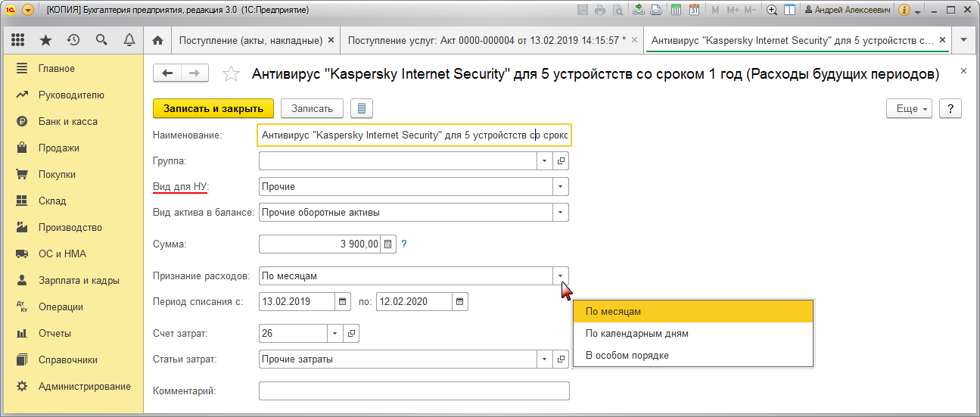Screen dimensions: 980x417
Task: Go to the Home page tab icon
Action: (x=157, y=40)
